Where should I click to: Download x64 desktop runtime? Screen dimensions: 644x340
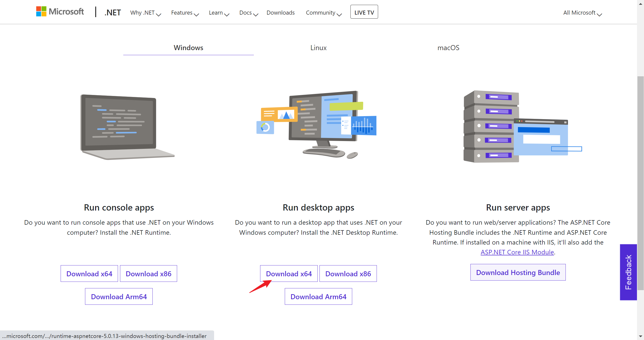click(289, 274)
